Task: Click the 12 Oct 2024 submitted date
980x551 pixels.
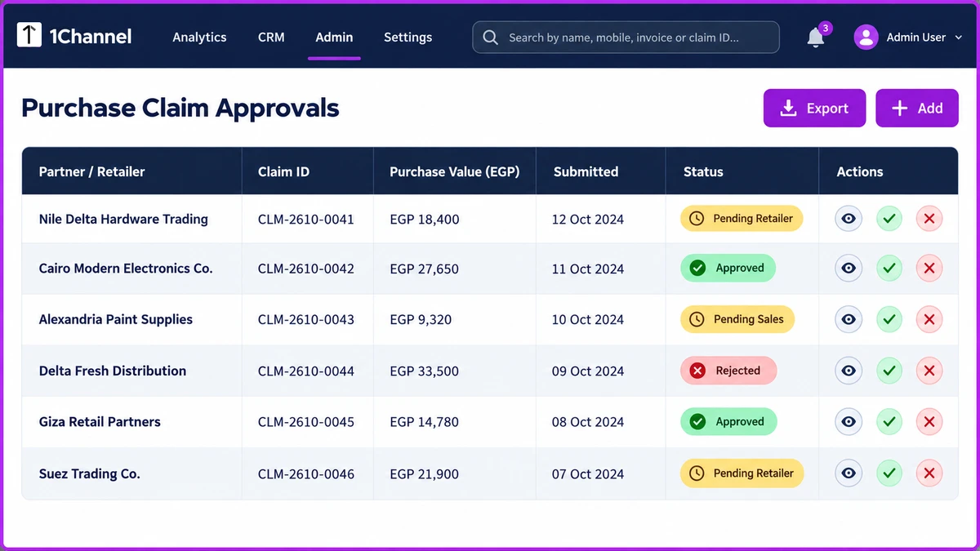Action: 588,219
